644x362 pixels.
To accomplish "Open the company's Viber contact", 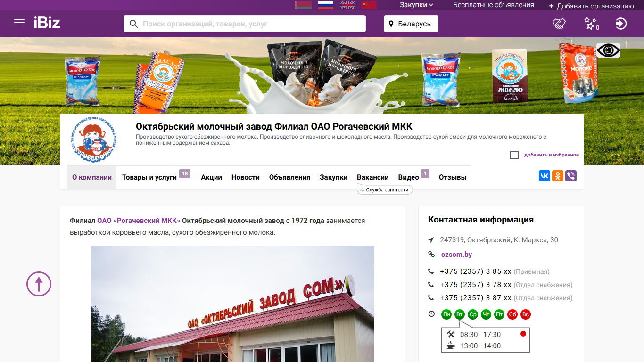I will click(x=571, y=176).
